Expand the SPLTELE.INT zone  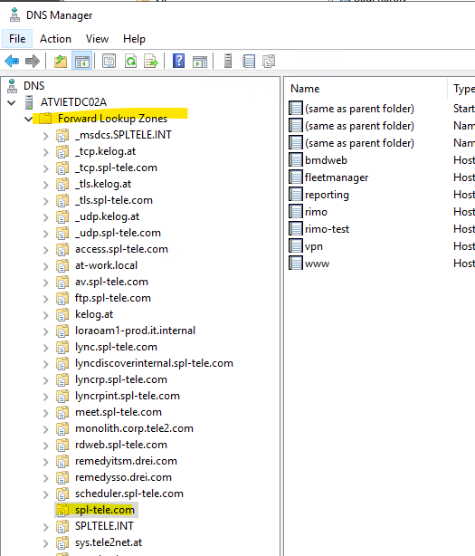click(x=45, y=527)
